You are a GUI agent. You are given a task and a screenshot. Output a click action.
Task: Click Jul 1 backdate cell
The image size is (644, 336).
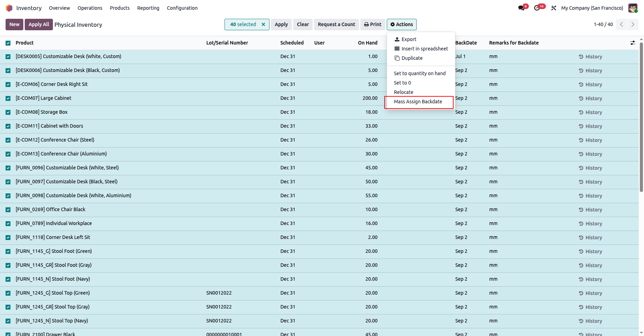tap(460, 57)
